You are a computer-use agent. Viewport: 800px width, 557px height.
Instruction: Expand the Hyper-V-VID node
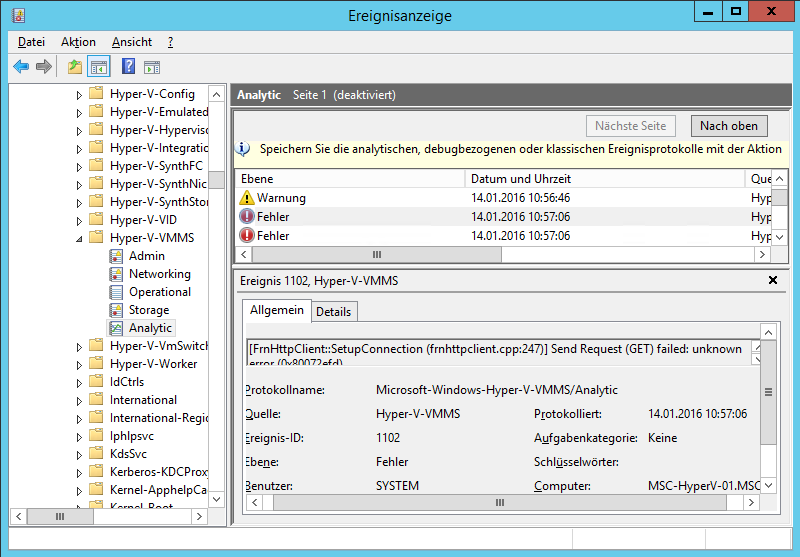[x=79, y=221]
